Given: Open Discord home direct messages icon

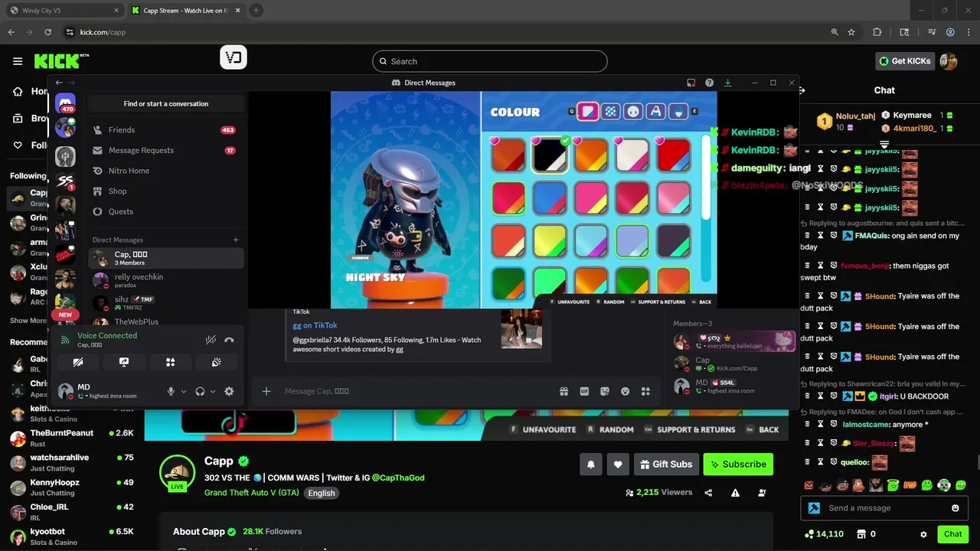Looking at the screenshot, I should coord(66,104).
